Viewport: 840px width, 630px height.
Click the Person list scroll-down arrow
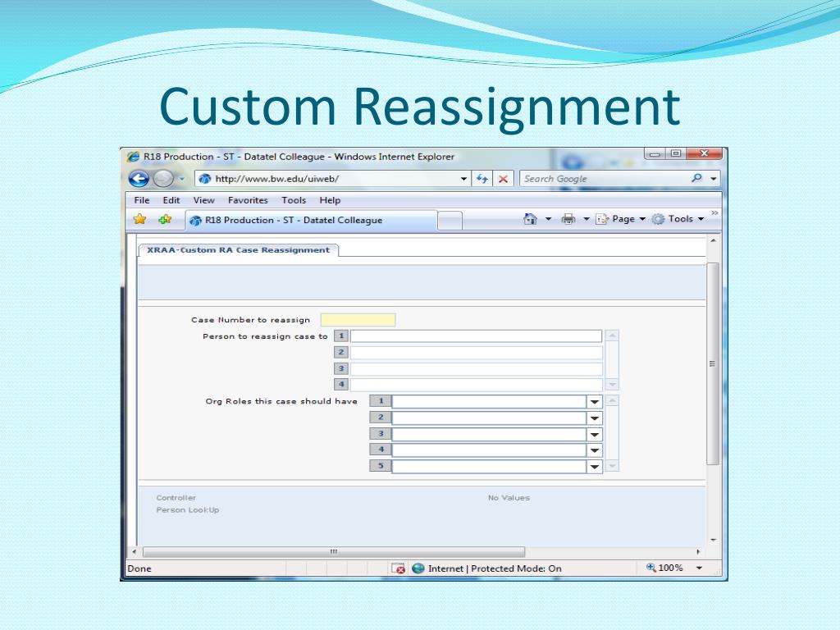[612, 385]
